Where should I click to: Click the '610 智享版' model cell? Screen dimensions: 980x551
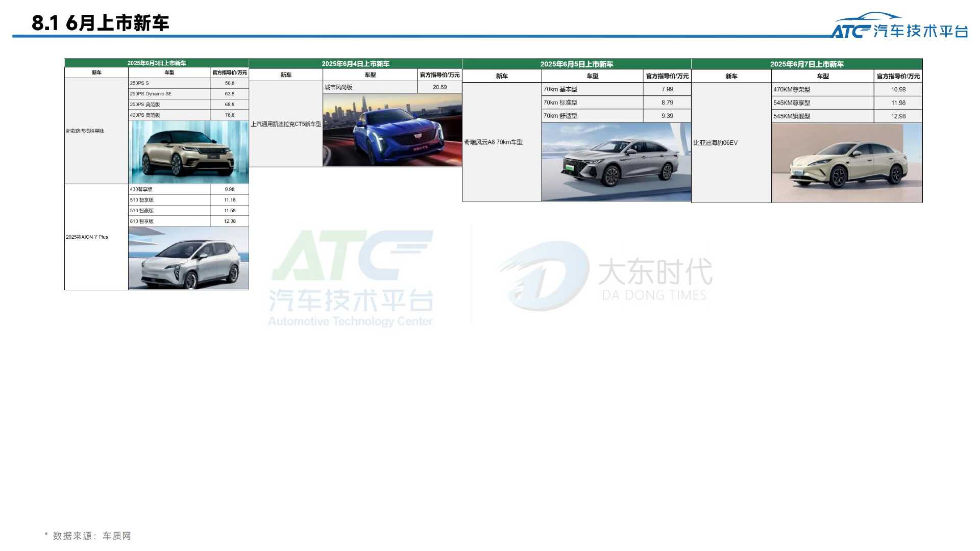point(169,221)
